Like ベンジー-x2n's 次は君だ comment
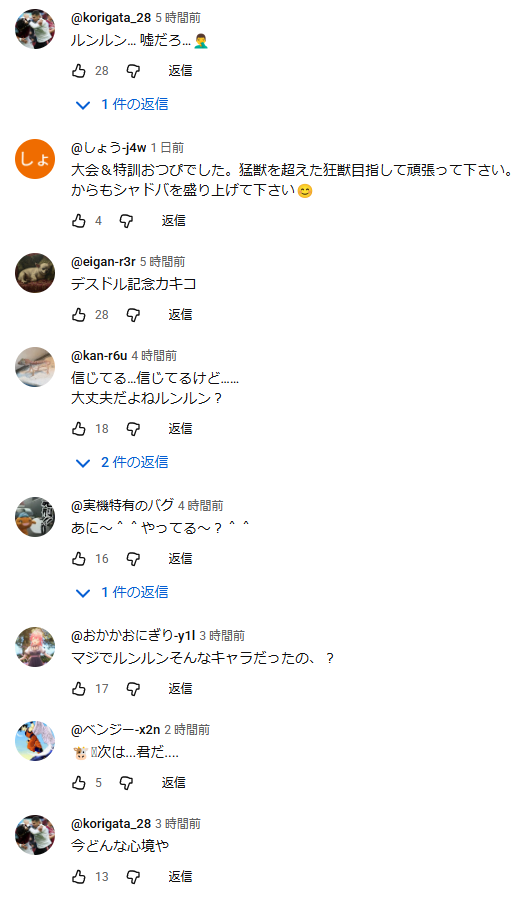The height and width of the screenshot is (899, 516). (79, 783)
